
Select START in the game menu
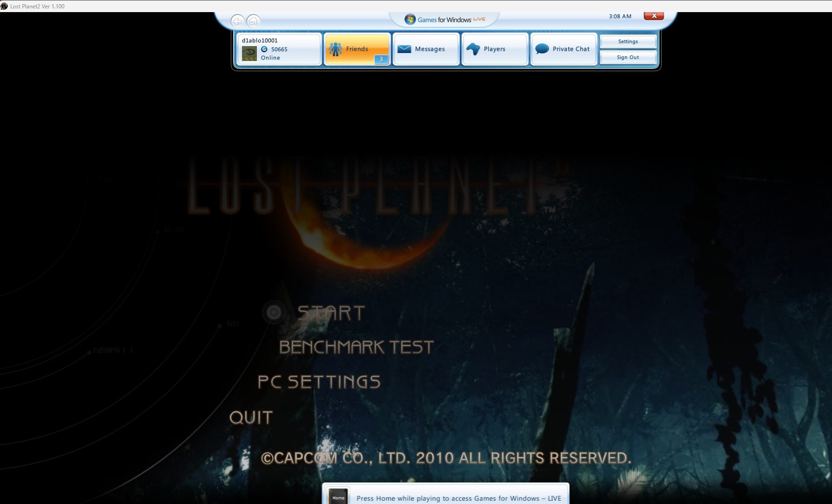coord(331,313)
